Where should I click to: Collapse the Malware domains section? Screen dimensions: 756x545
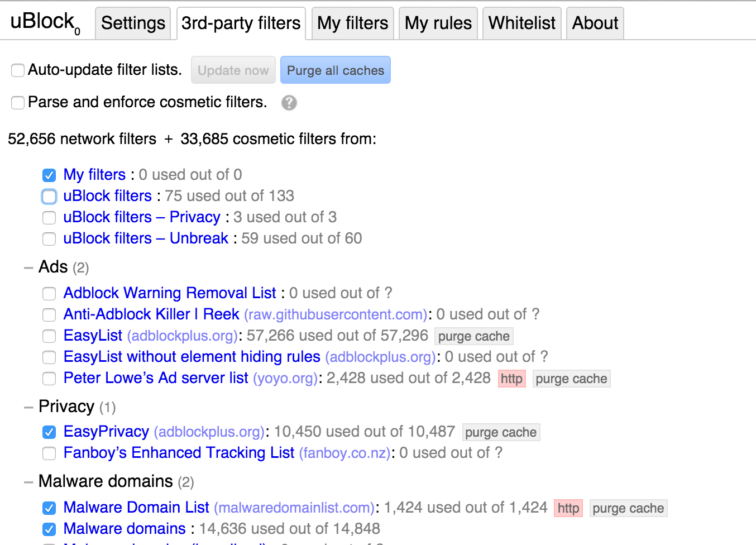point(28,482)
